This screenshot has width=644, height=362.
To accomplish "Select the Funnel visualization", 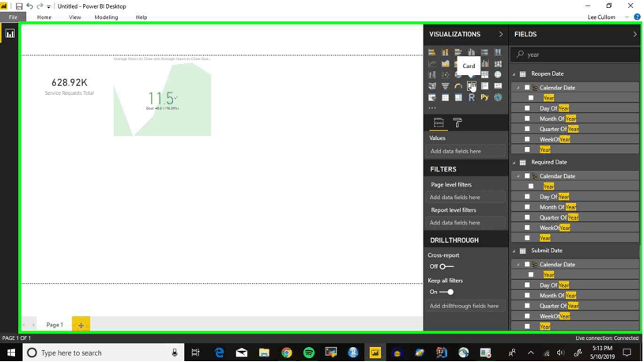I will point(445,86).
